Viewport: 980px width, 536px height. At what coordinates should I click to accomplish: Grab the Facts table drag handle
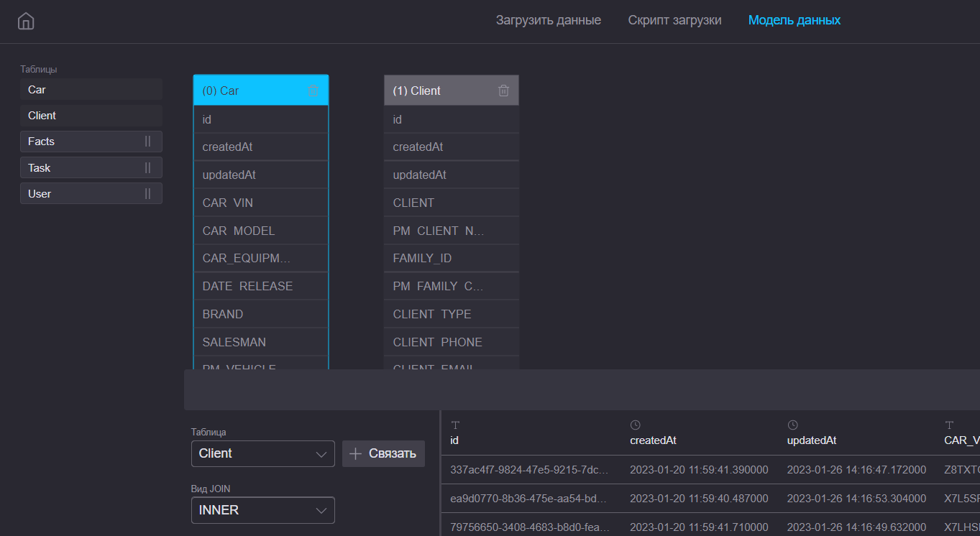147,142
